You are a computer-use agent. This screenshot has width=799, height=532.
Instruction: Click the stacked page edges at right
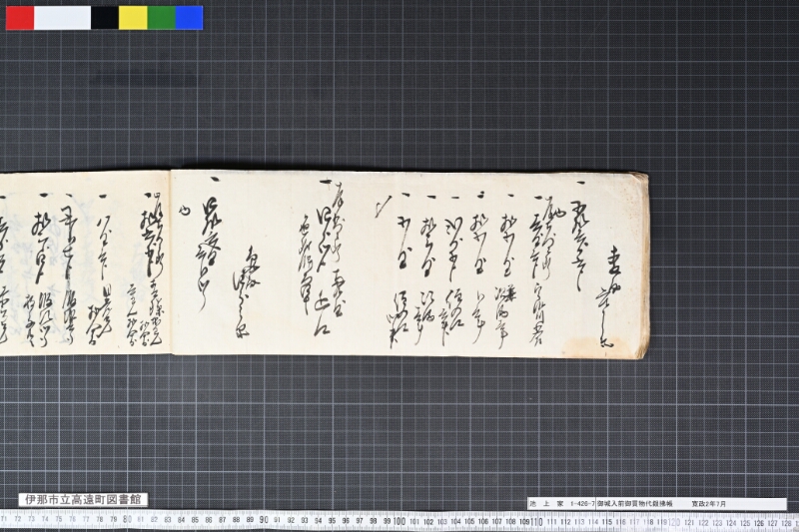641,265
